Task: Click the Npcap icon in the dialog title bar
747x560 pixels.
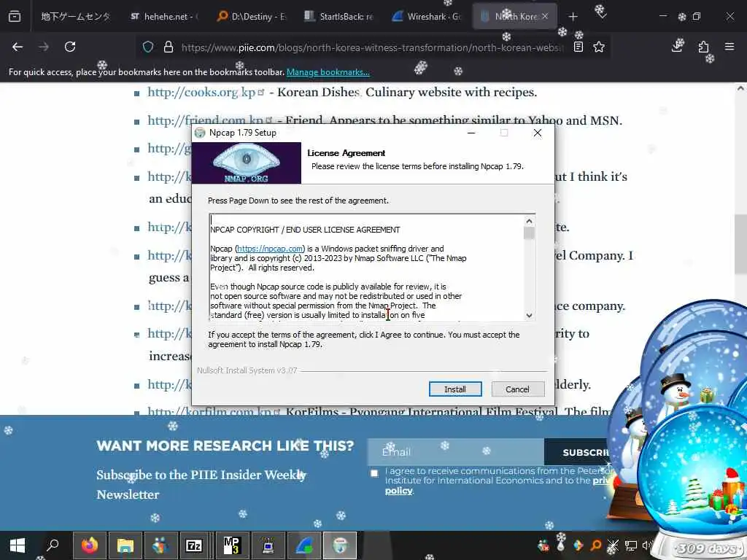Action: coord(200,133)
